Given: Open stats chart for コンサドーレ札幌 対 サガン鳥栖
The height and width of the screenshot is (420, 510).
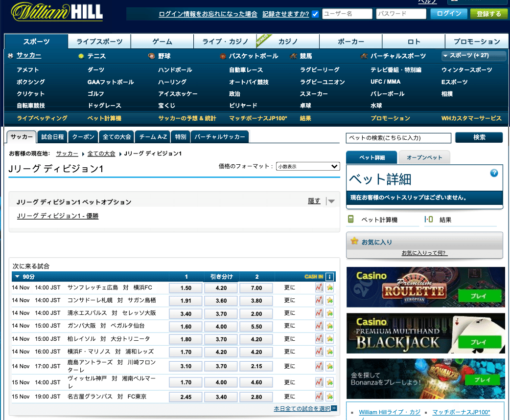Looking at the screenshot, I should tap(319, 300).
